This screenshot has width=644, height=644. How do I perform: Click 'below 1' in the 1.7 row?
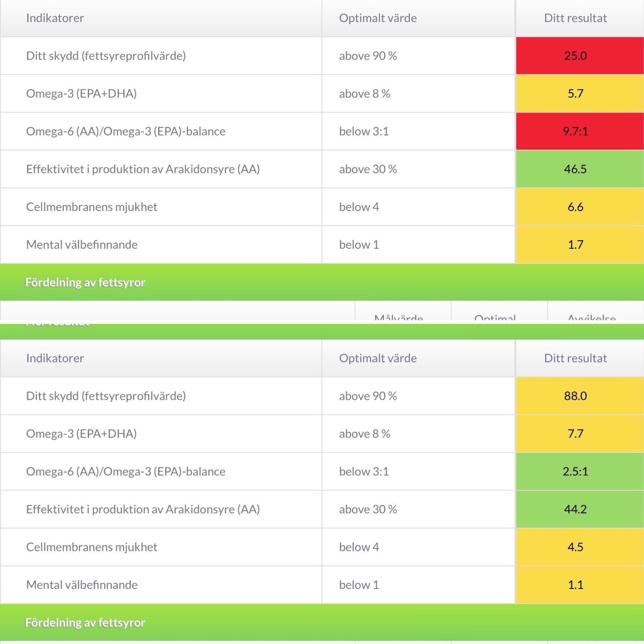coord(359,245)
